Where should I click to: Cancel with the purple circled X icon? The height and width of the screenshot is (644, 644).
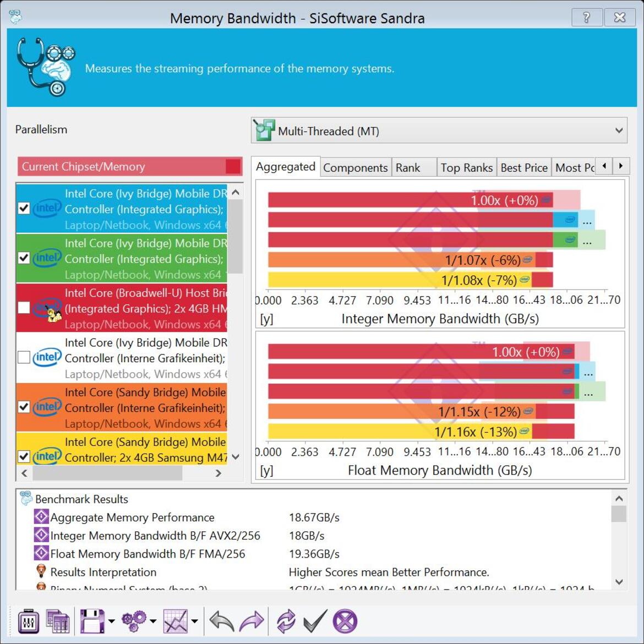345,621
